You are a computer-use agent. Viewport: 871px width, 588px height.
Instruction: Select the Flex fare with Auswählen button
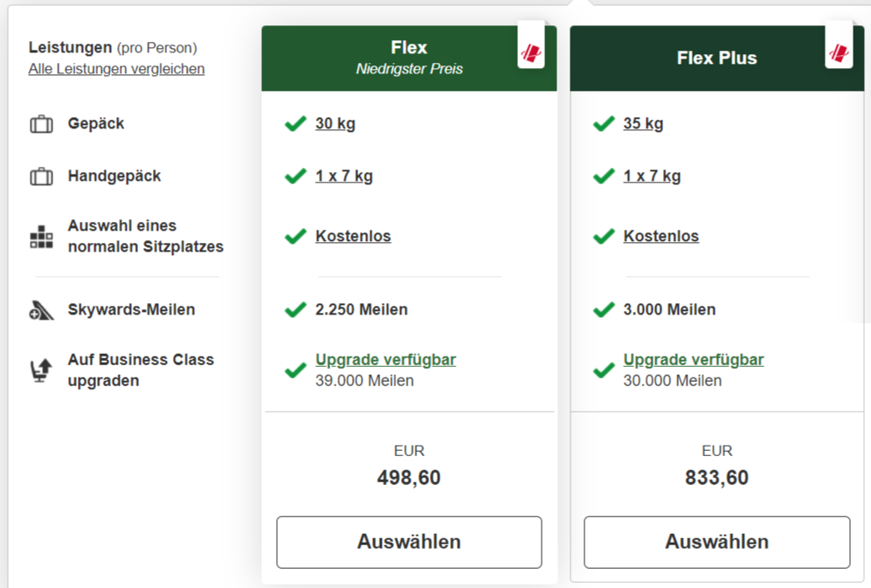coord(409,542)
